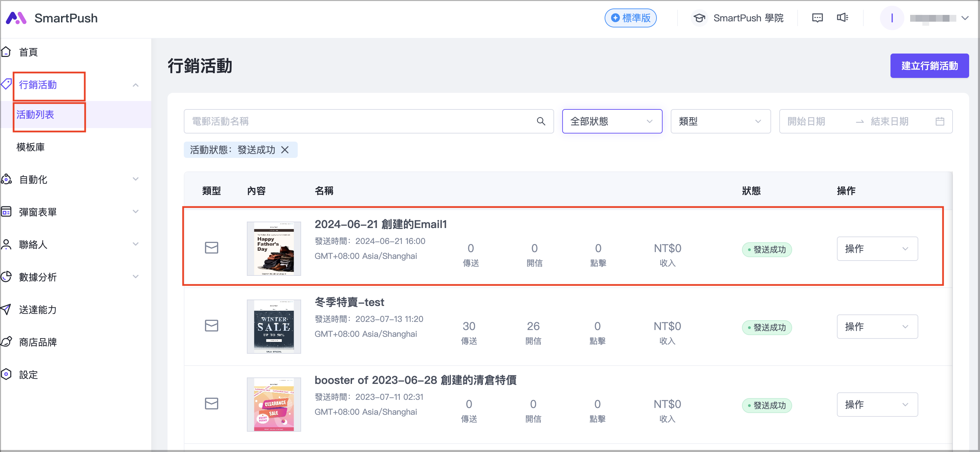Open 操作 dropdown for 2024-06-21 Email1
Image resolution: width=980 pixels, height=452 pixels.
[877, 249]
